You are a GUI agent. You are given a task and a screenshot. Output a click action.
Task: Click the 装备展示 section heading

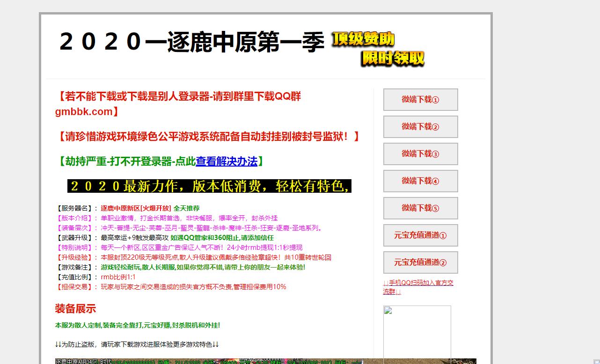(75, 309)
